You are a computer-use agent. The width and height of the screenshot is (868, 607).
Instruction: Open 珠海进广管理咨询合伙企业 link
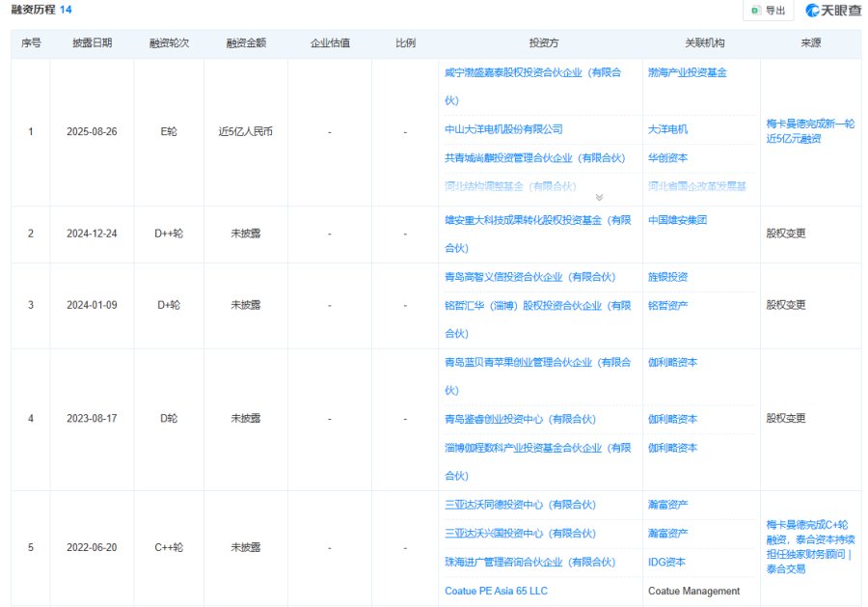coord(529,563)
